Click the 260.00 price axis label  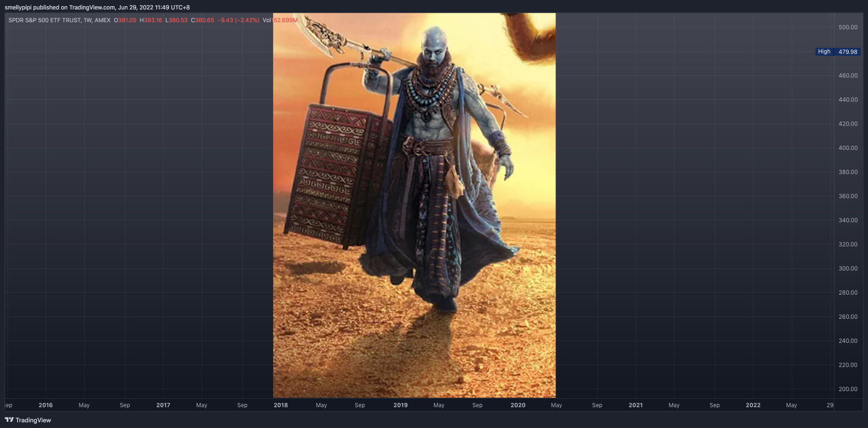[x=848, y=317]
